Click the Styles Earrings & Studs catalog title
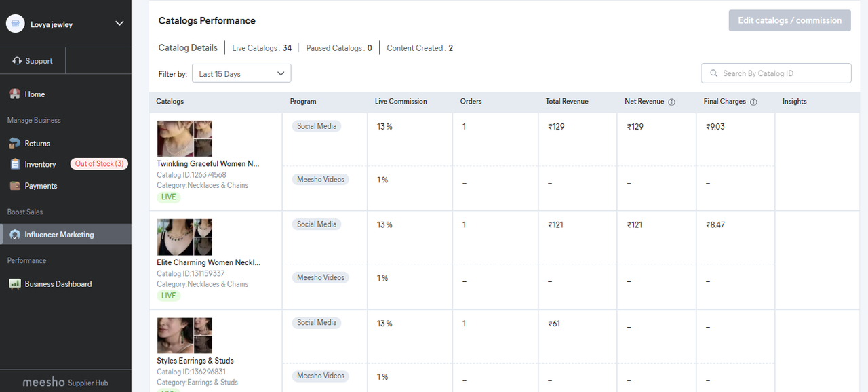The width and height of the screenshot is (868, 392). (x=195, y=361)
